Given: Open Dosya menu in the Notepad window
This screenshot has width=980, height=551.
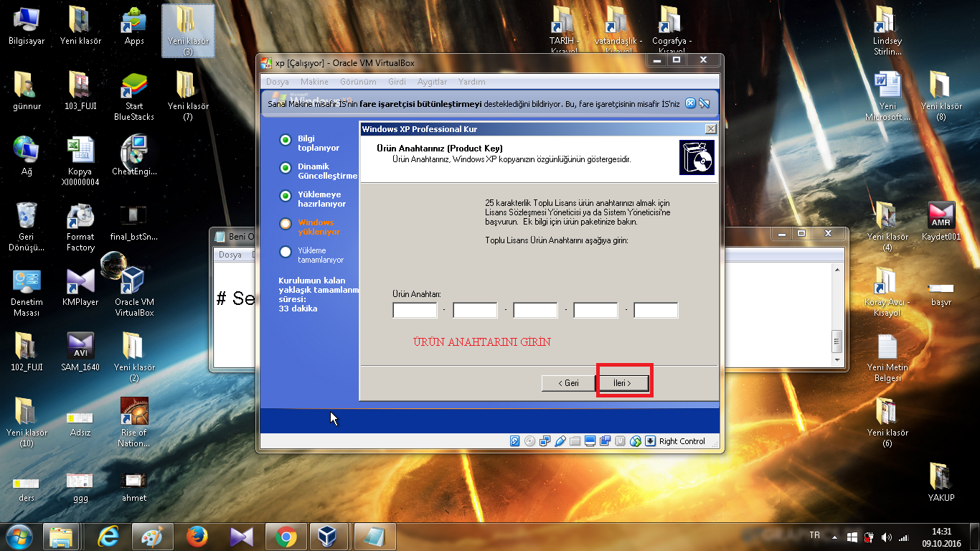Looking at the screenshot, I should (x=230, y=255).
